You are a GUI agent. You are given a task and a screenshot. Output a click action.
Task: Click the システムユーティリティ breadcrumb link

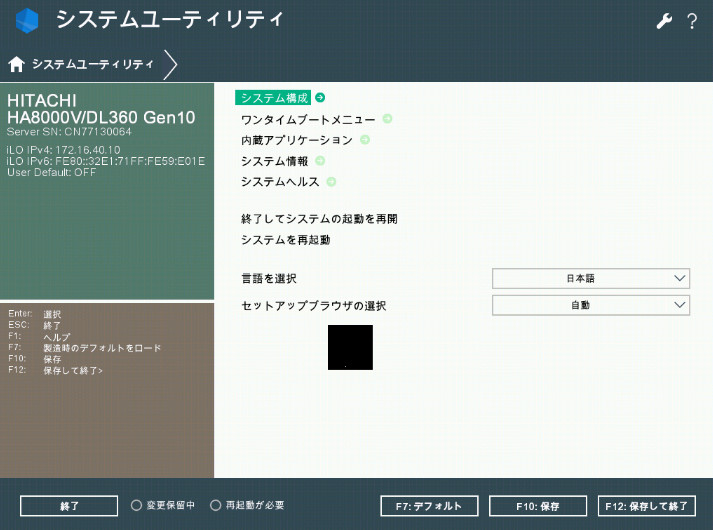click(x=93, y=64)
